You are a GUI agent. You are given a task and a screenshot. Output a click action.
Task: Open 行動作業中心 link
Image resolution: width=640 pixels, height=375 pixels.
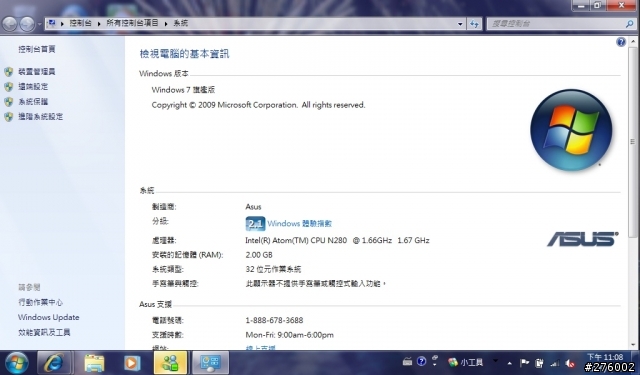click(40, 302)
